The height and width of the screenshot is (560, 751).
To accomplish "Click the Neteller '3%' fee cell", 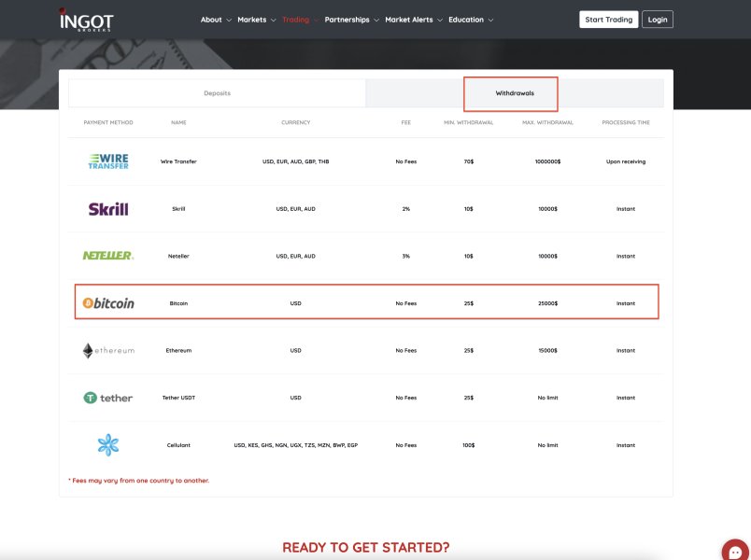I will coord(406,256).
